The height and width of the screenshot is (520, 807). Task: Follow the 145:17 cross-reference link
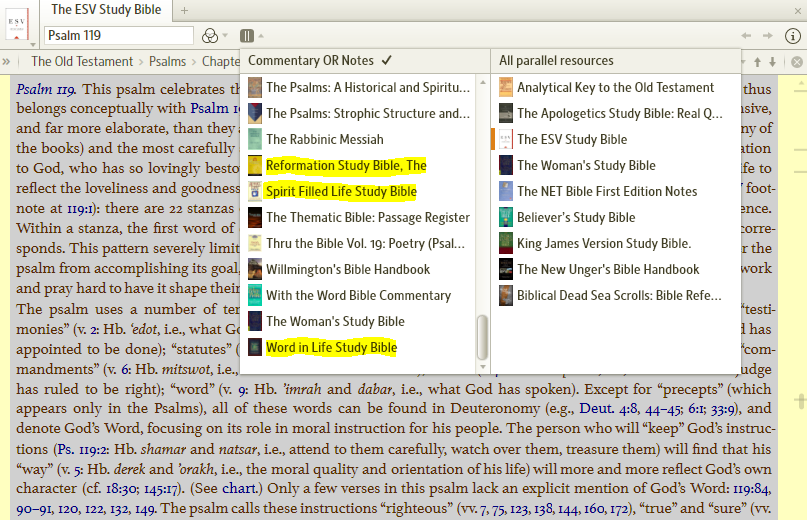point(163,488)
